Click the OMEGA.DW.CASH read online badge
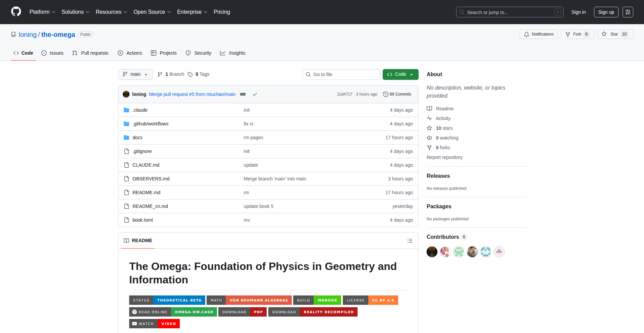The image size is (644, 333). 173,312
